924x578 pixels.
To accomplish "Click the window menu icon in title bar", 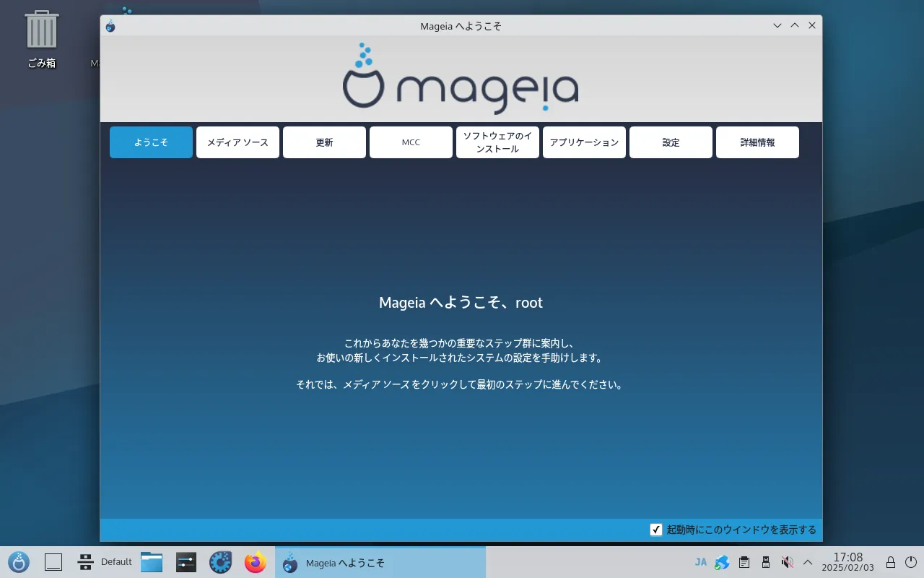I will tap(110, 26).
